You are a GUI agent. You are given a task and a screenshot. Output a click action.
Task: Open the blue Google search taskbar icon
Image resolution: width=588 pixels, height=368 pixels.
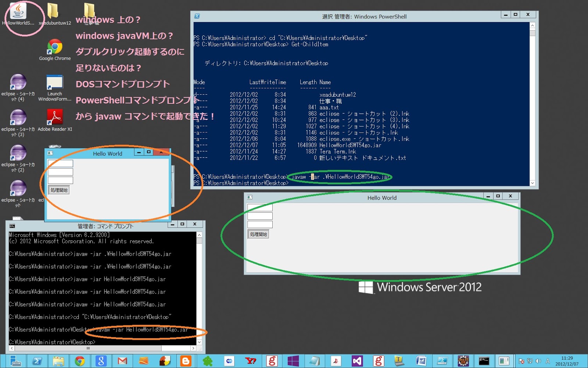pos(101,361)
